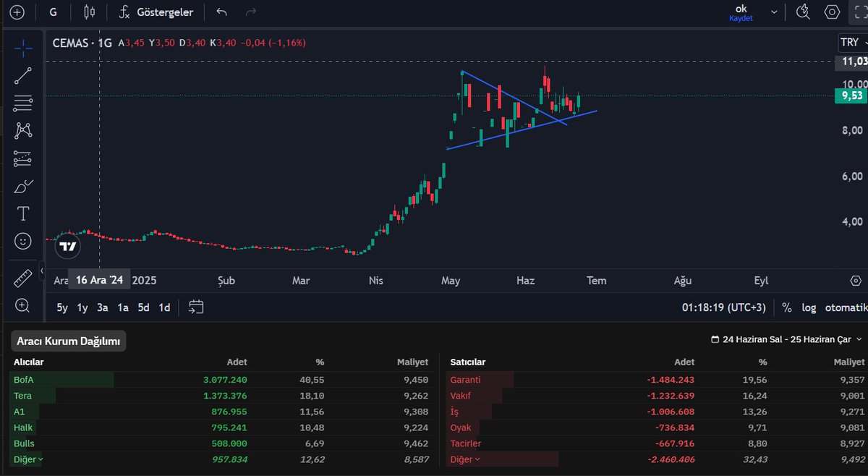This screenshot has height=476, width=868.
Task: Select the trend line tool
Action: [23, 76]
